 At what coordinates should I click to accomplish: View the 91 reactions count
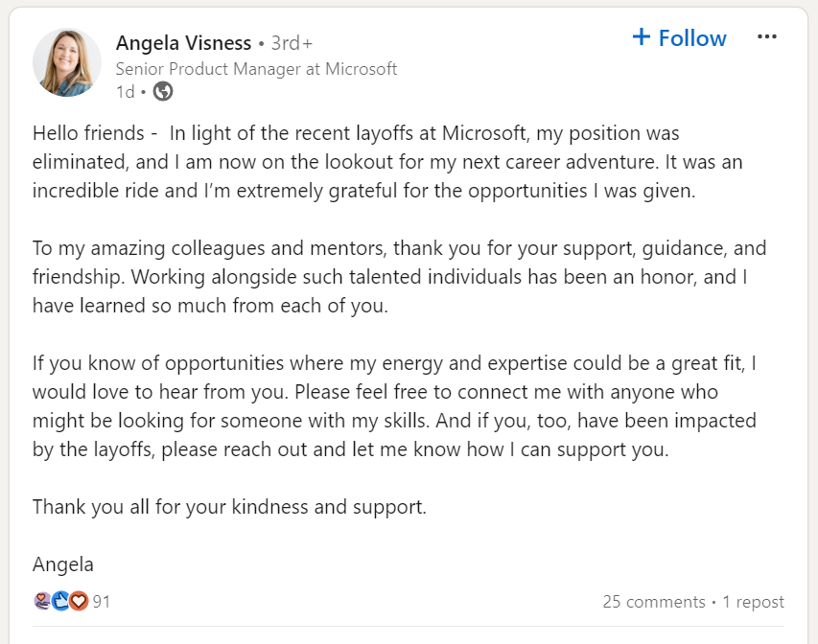click(102, 602)
